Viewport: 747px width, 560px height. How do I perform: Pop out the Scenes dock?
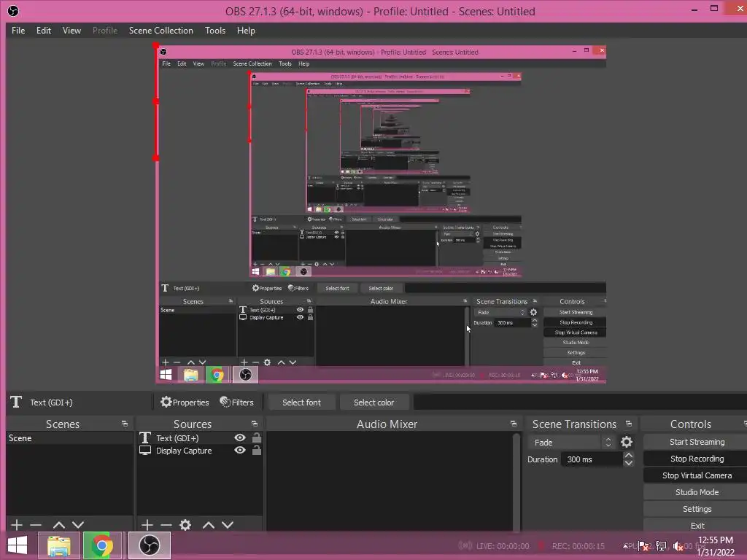125,424
